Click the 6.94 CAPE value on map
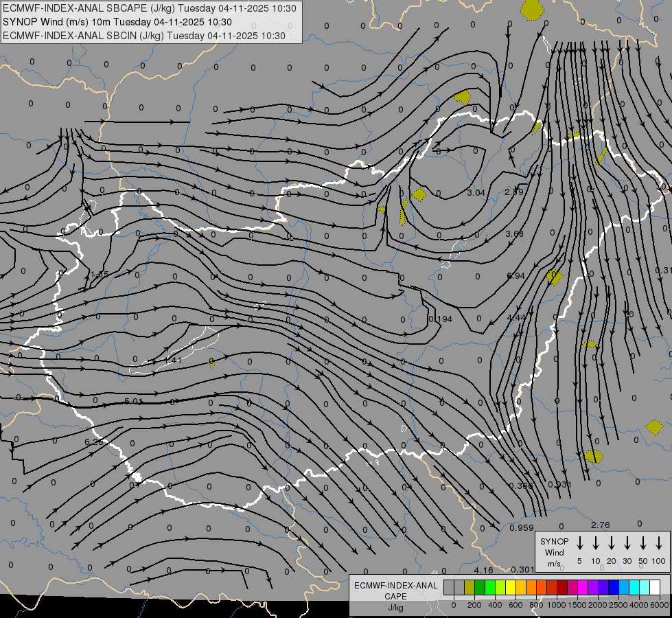The image size is (672, 618). [515, 276]
